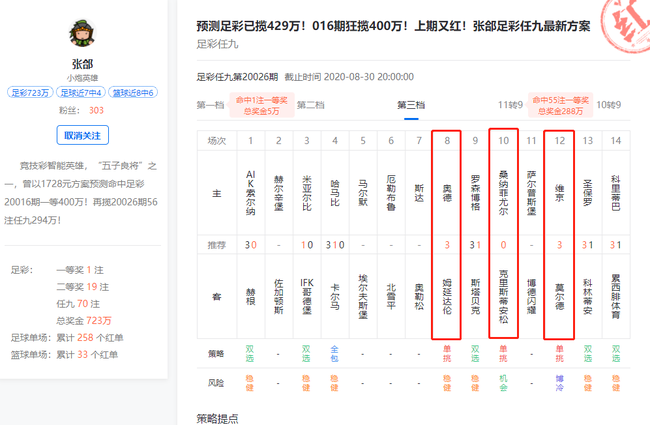The image size is (650, 425).
Task: Click the 命中1注一等奖 prize label
Action: pos(262,105)
